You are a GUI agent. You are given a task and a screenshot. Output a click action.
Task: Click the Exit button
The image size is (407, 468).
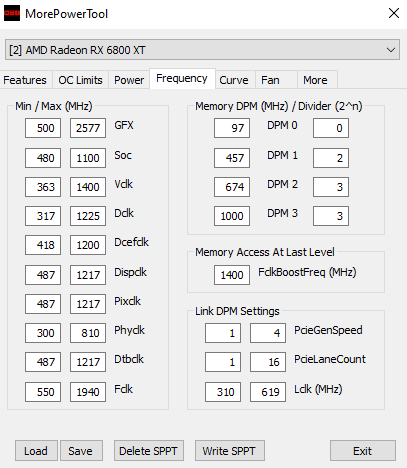(x=363, y=451)
